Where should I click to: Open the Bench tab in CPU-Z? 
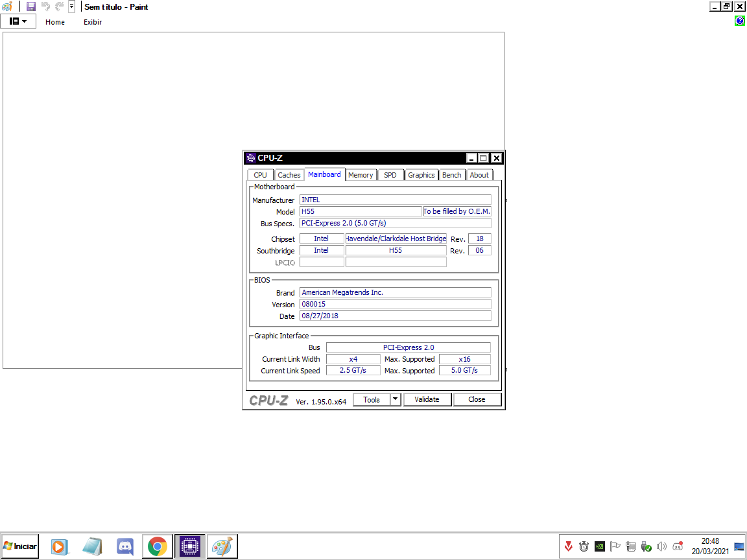(x=451, y=175)
